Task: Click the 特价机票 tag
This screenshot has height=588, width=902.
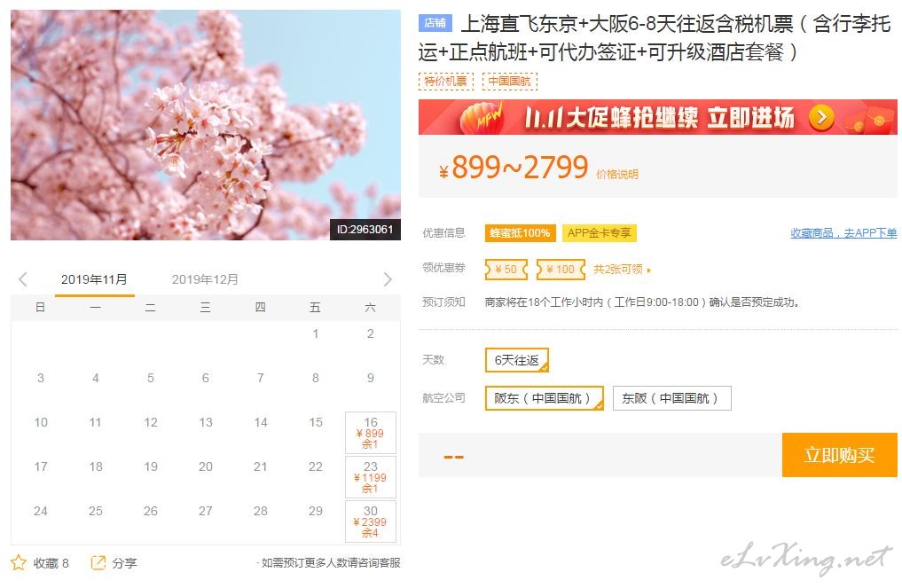Action: point(446,81)
